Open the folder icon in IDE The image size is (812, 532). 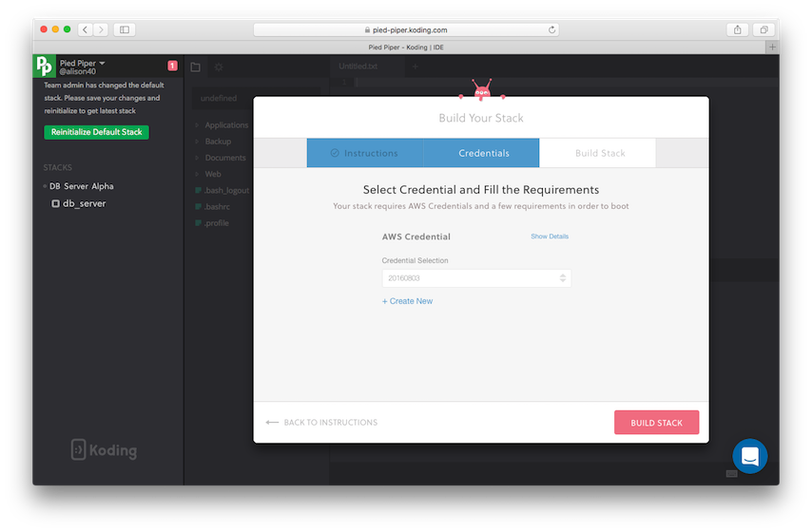click(195, 66)
